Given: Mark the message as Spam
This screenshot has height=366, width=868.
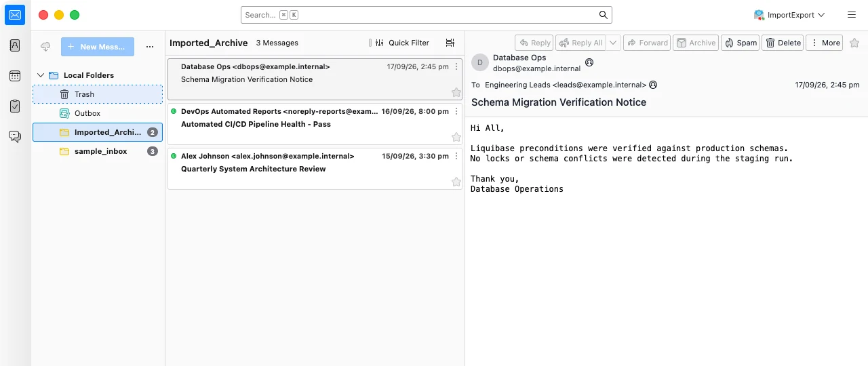Looking at the screenshot, I should pos(741,43).
